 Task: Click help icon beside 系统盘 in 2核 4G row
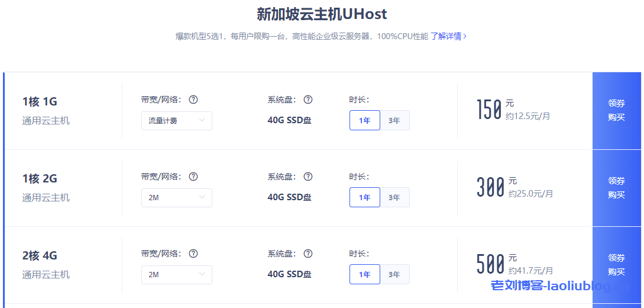(308, 254)
